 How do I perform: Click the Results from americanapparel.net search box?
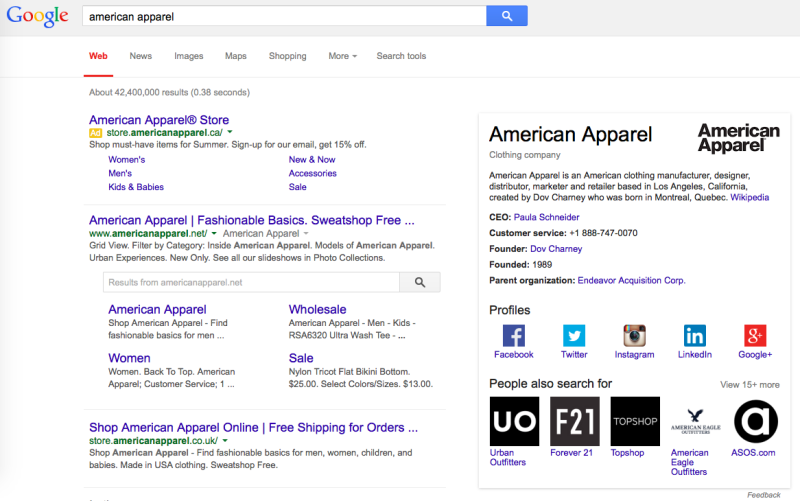pos(251,282)
